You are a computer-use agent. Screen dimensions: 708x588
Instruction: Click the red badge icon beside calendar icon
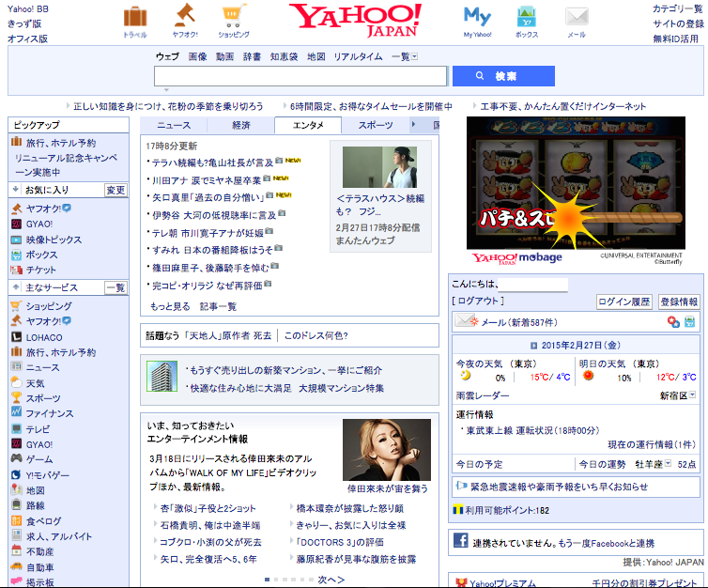click(x=673, y=322)
